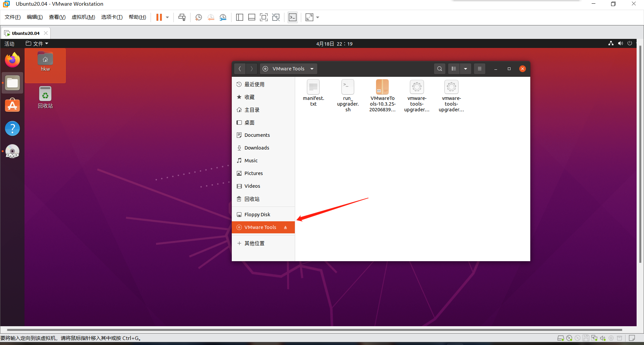Click search icon in file manager
Screen dimensions: 644x345
tap(439, 69)
